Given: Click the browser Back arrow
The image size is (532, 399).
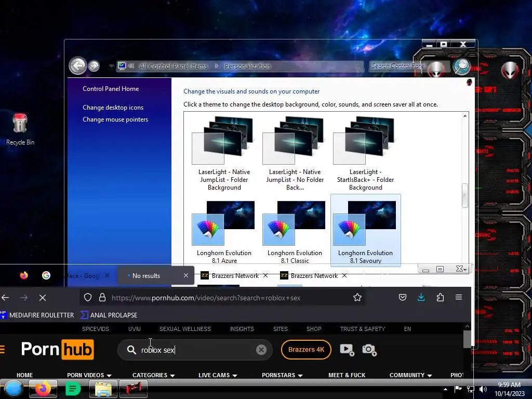Looking at the screenshot, I should point(5,298).
